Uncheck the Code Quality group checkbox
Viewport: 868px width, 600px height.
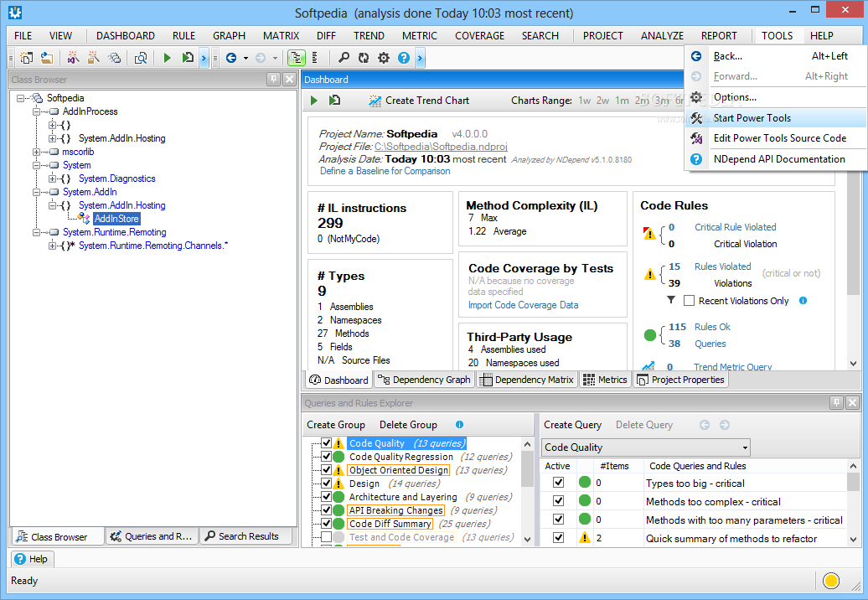click(x=326, y=442)
